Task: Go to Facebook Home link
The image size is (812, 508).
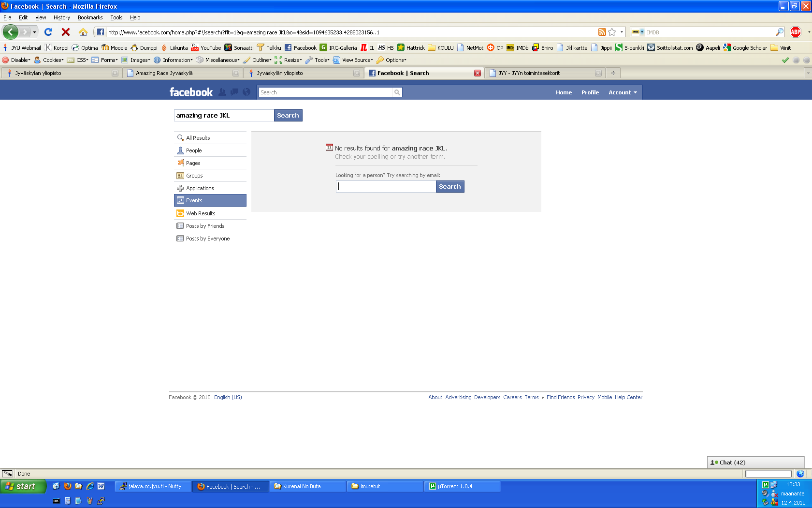Action: pos(564,92)
